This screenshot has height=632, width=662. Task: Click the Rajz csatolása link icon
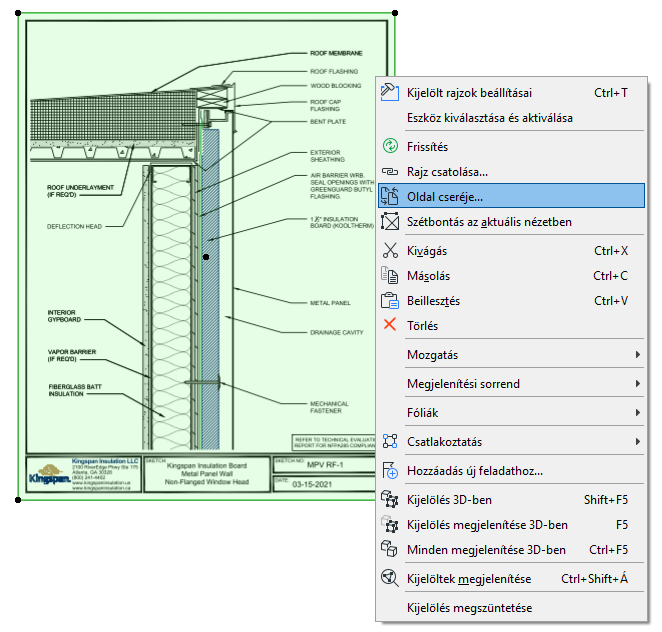click(390, 172)
